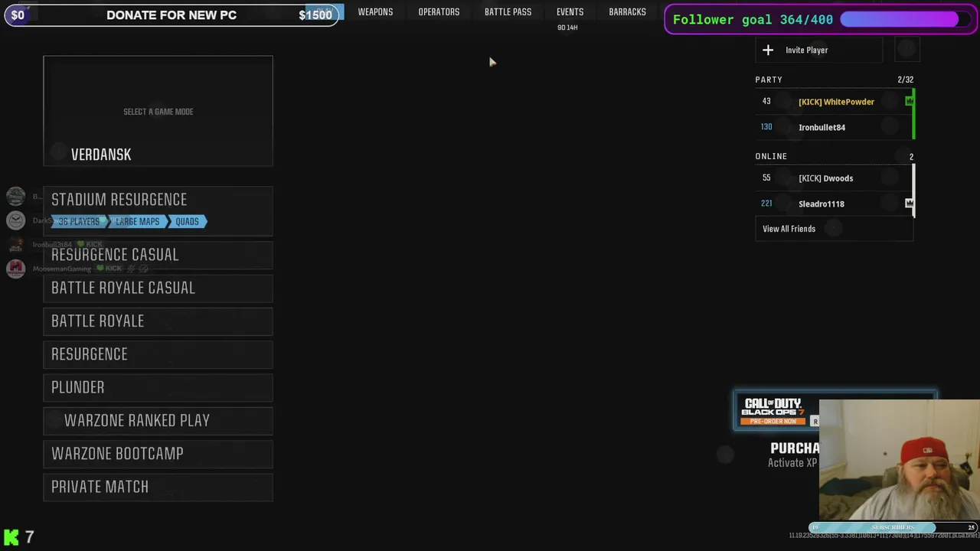Open the Weapons tab
The width and height of the screenshot is (980, 551).
coord(375,12)
